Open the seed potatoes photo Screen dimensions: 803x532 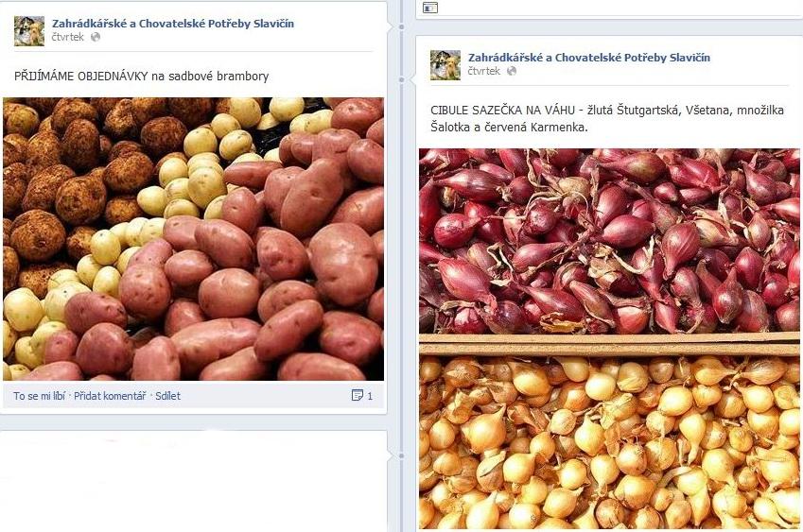(x=193, y=239)
